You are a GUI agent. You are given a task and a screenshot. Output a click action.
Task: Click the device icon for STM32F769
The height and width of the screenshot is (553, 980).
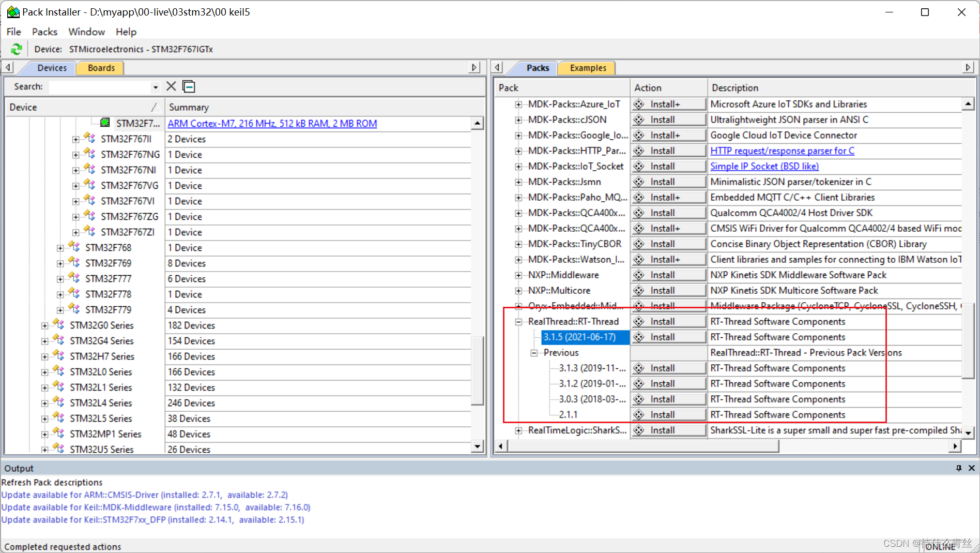[x=74, y=262]
